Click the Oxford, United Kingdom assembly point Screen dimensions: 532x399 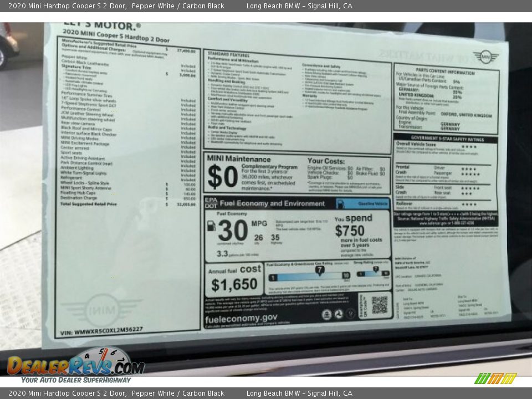click(x=466, y=115)
